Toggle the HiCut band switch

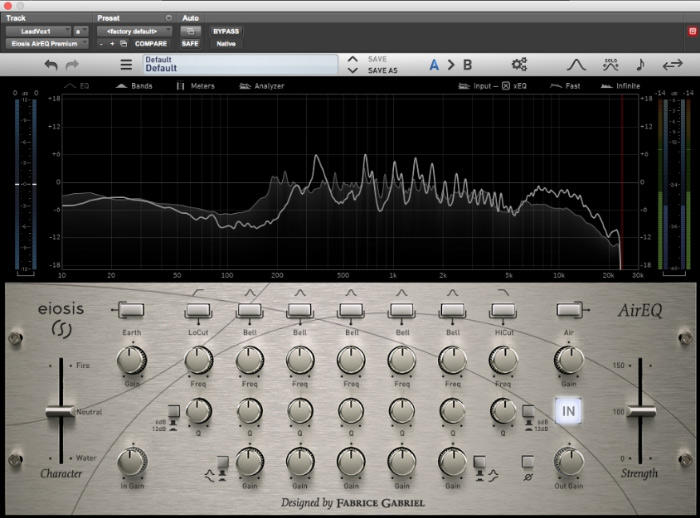(503, 310)
